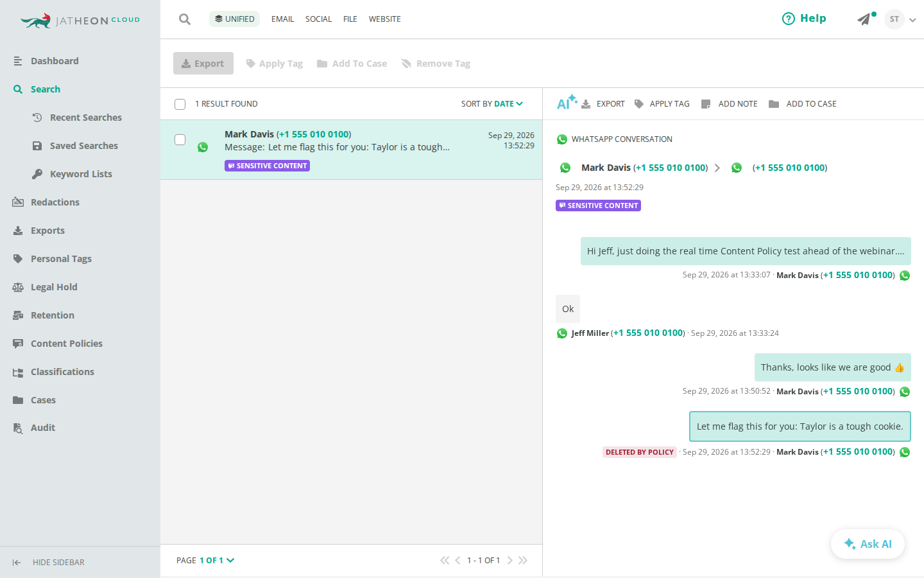
Task: Click the Redactions sidebar icon
Action: [18, 202]
